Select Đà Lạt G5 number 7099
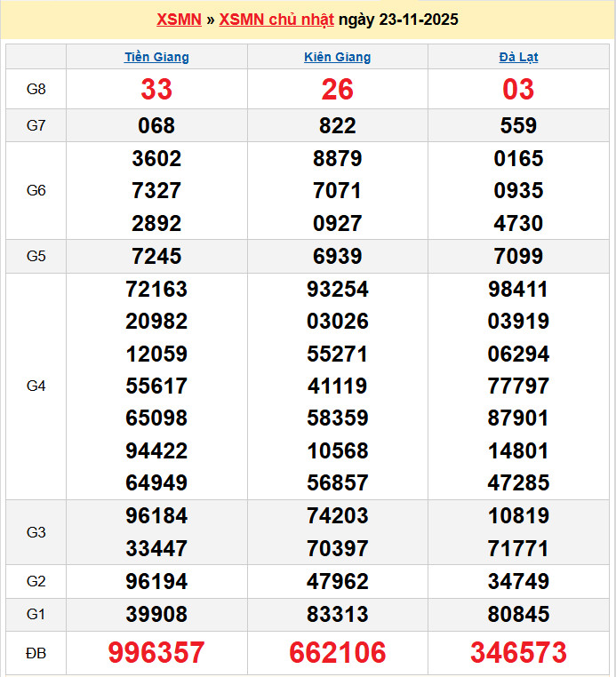Screen dimensions: 616x677 (518, 256)
